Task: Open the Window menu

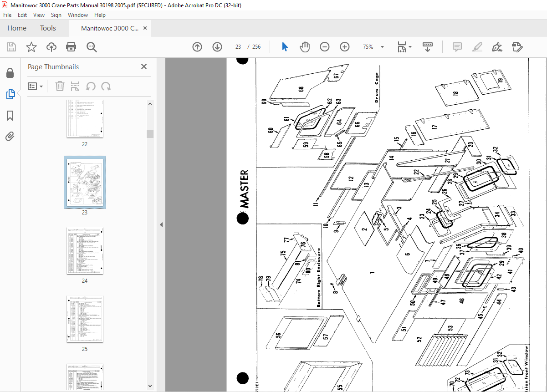Action: tap(78, 15)
